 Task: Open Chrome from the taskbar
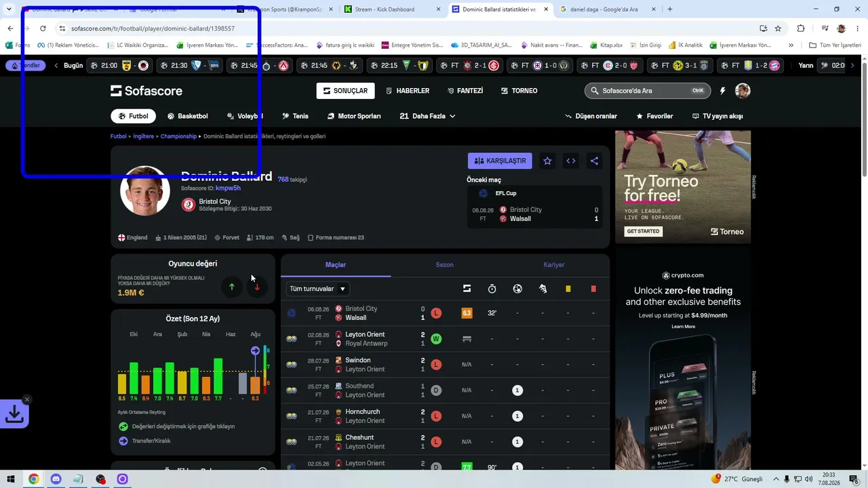[x=33, y=479]
